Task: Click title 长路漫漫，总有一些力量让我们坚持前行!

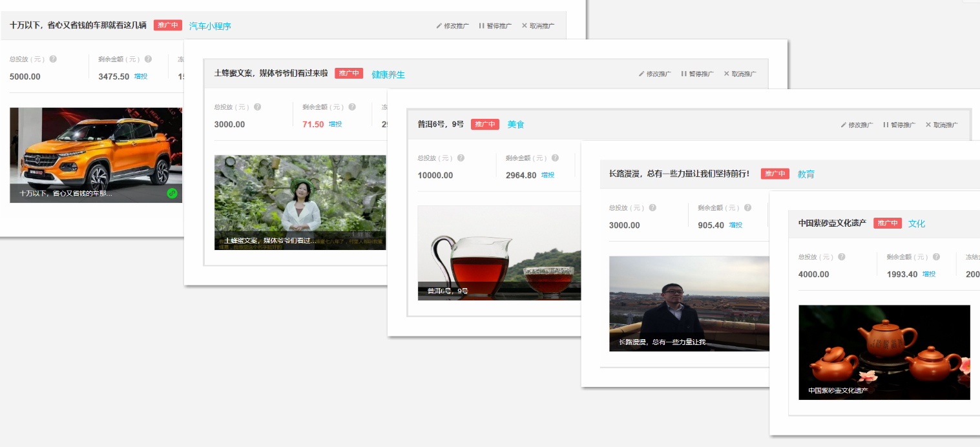Action: point(680,174)
